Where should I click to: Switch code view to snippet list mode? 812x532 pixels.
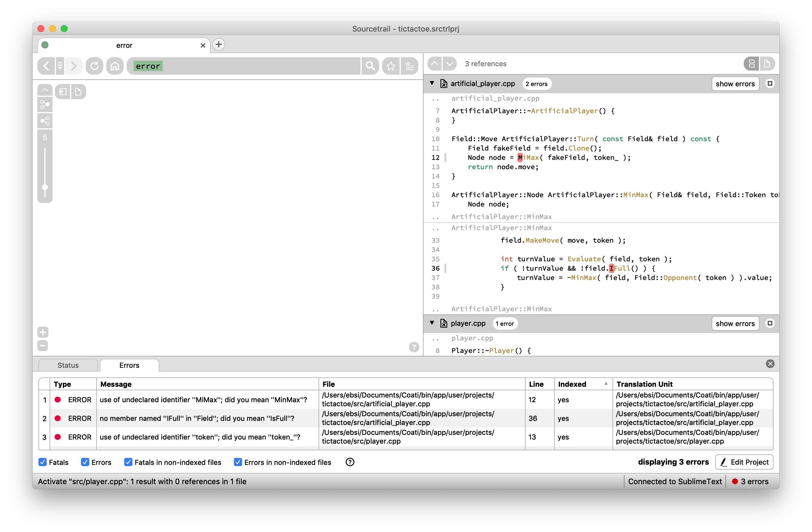tap(752, 64)
